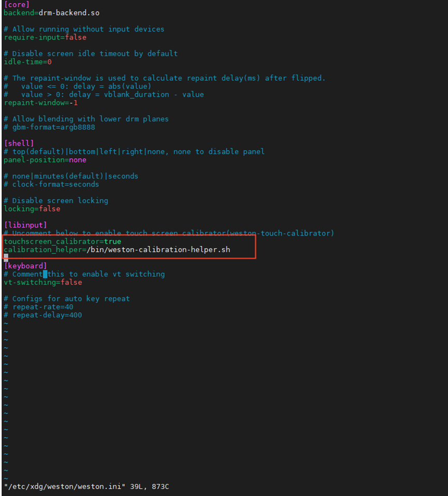Click the [keyboard] section header
Viewport: 448px width, 496px height.
coord(25,266)
